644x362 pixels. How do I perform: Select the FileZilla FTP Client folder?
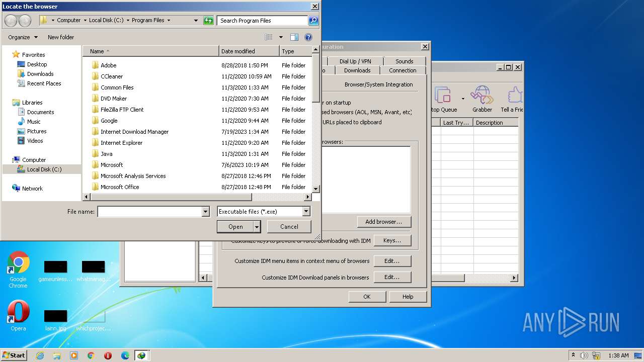tap(122, 110)
